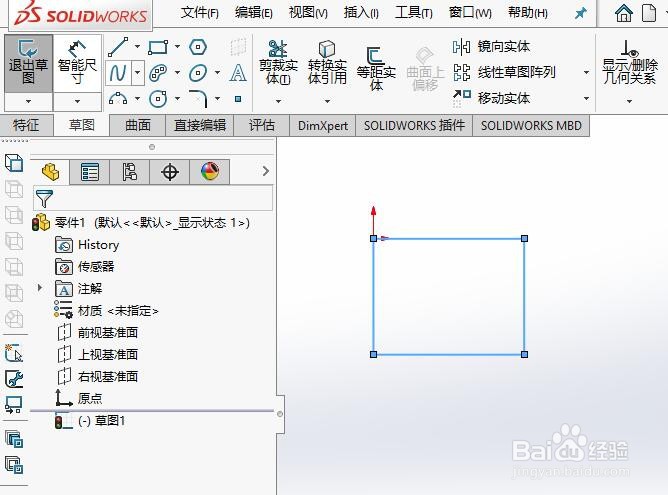Open the DisplayManager color-ball tab

[210, 172]
